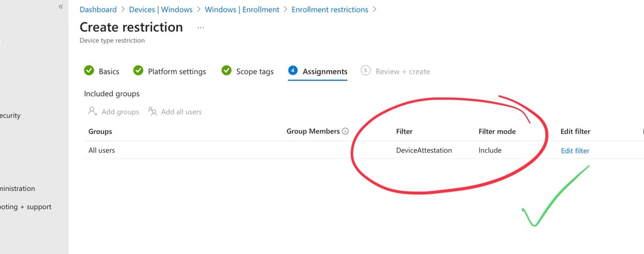The height and width of the screenshot is (254, 644).
Task: Click the step 5 circle icon
Action: coord(365,71)
